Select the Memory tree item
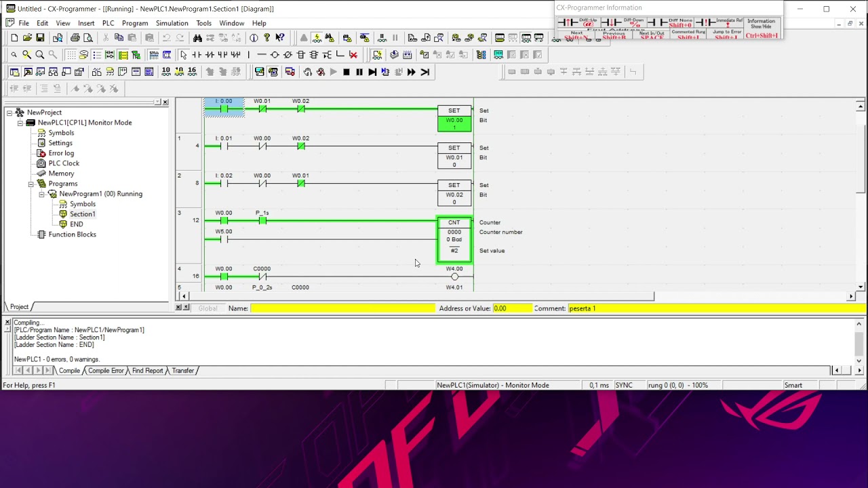This screenshot has width=868, height=488. 61,174
